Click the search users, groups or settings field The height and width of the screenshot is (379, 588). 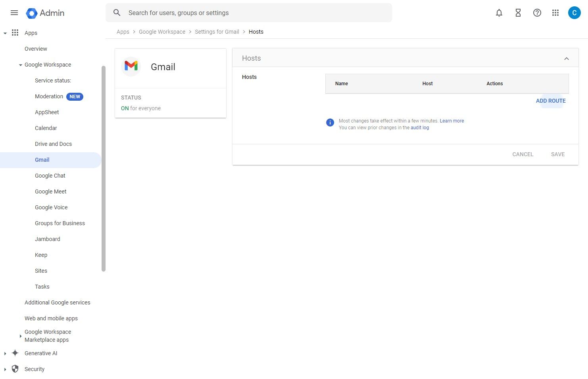click(249, 13)
